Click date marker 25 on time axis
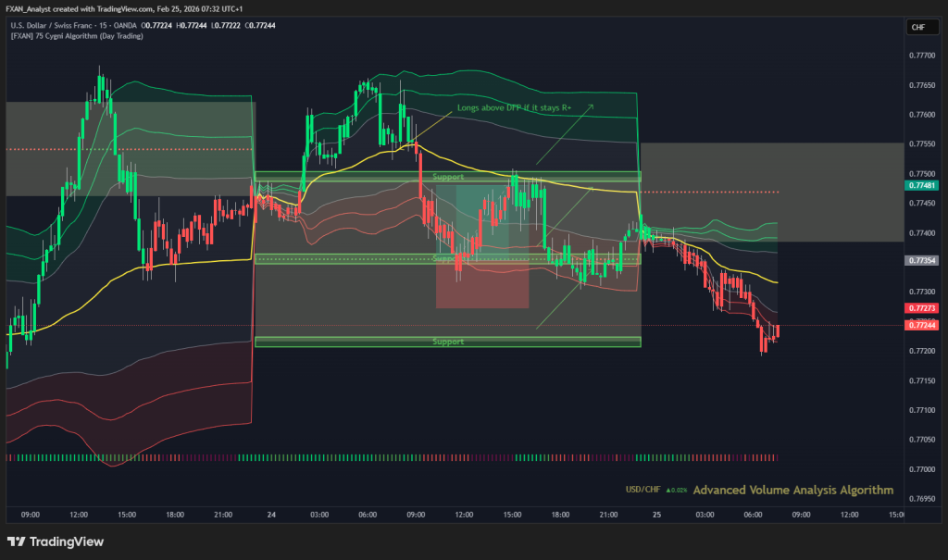This screenshot has width=948, height=560. 656,514
